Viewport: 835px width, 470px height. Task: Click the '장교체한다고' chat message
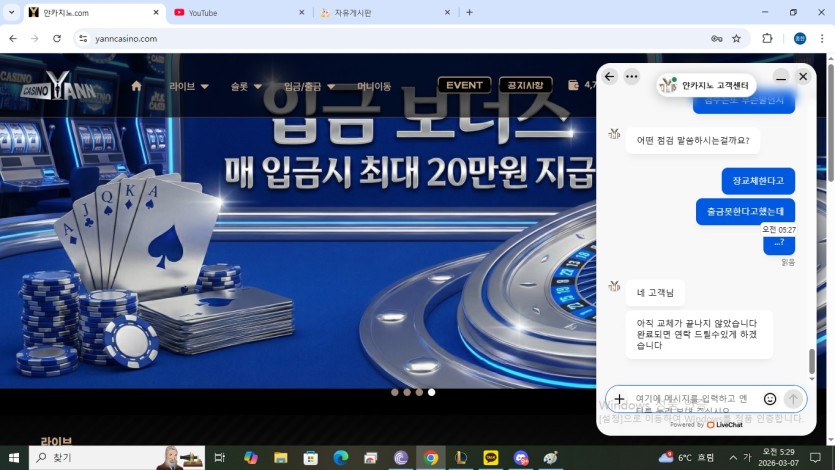(758, 181)
